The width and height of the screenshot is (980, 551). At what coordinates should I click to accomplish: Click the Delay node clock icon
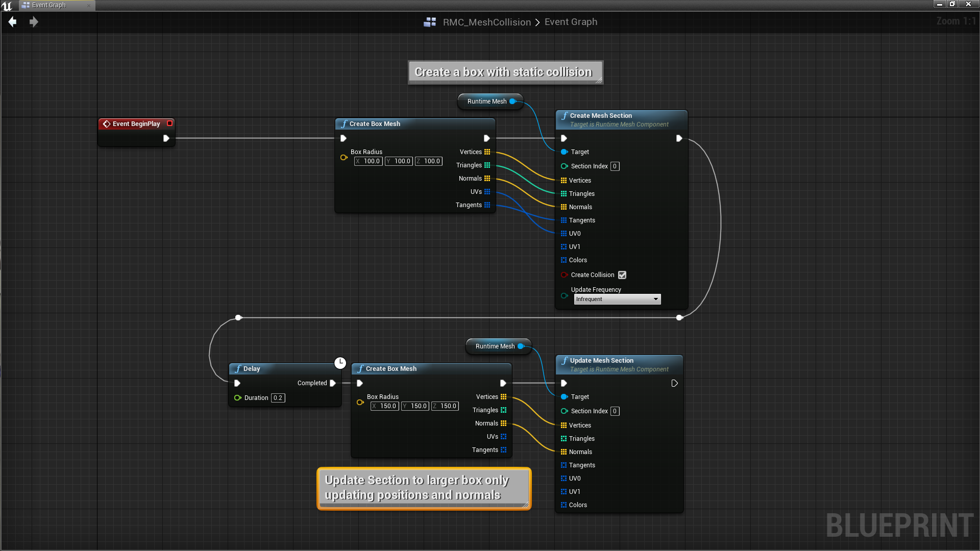coord(340,363)
